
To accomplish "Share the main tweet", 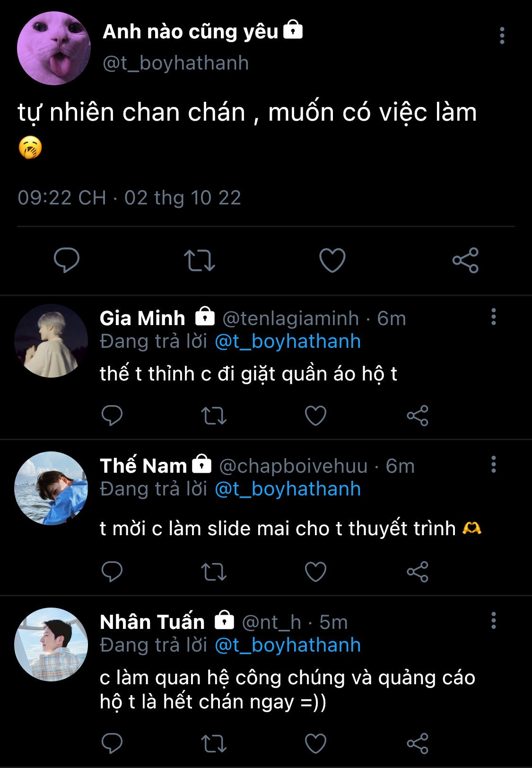I will (465, 260).
